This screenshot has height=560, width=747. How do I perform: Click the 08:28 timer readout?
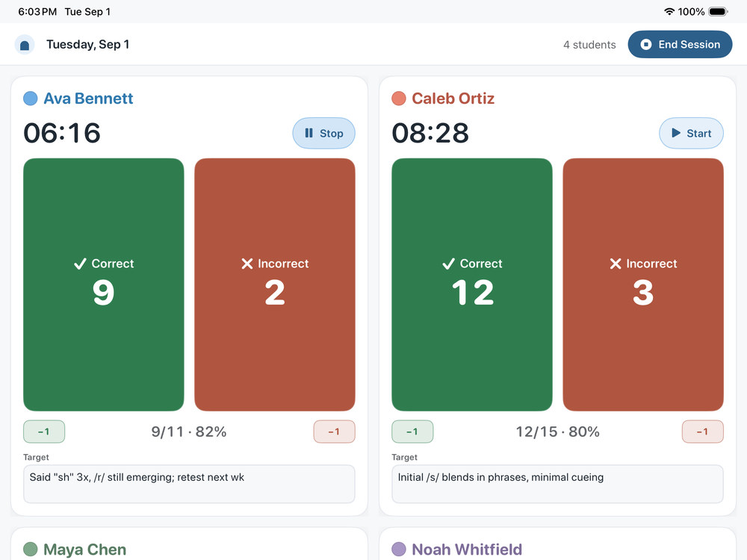[430, 133]
